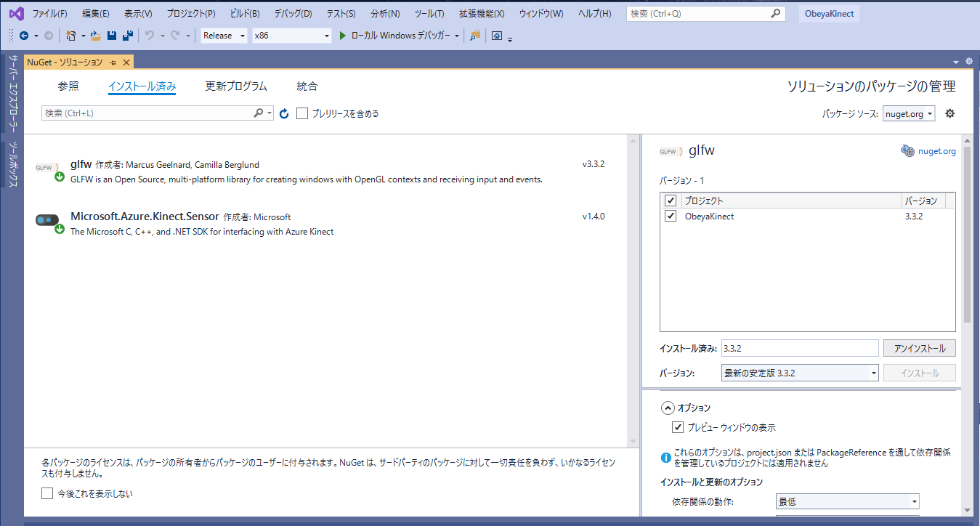
Task: Click the undo toolbar icon
Action: (x=150, y=36)
